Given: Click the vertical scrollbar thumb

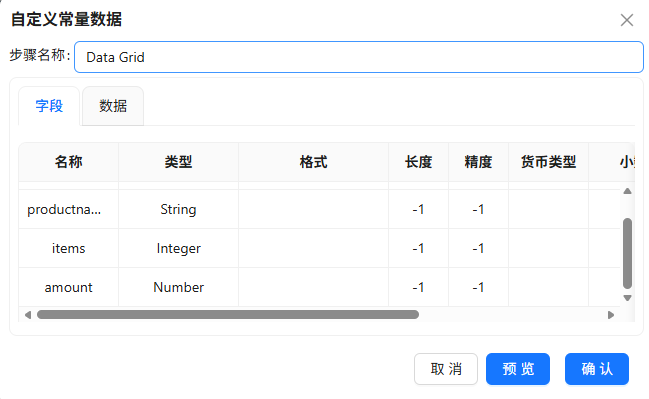Looking at the screenshot, I should (x=627, y=253).
